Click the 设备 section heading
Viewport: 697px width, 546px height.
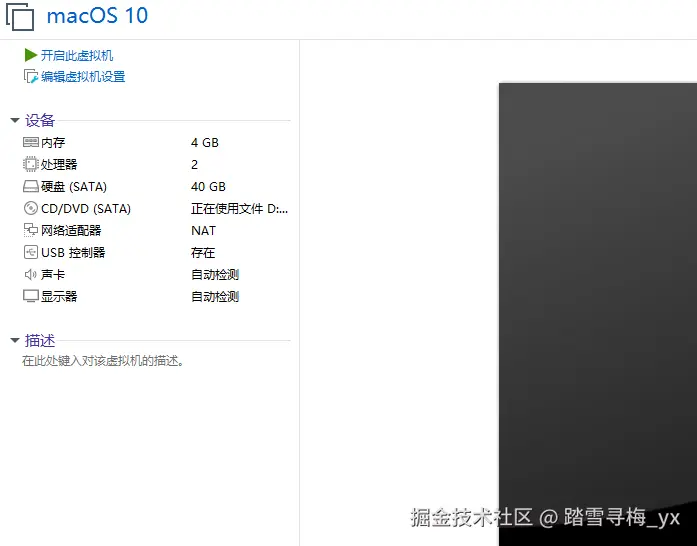click(40, 120)
